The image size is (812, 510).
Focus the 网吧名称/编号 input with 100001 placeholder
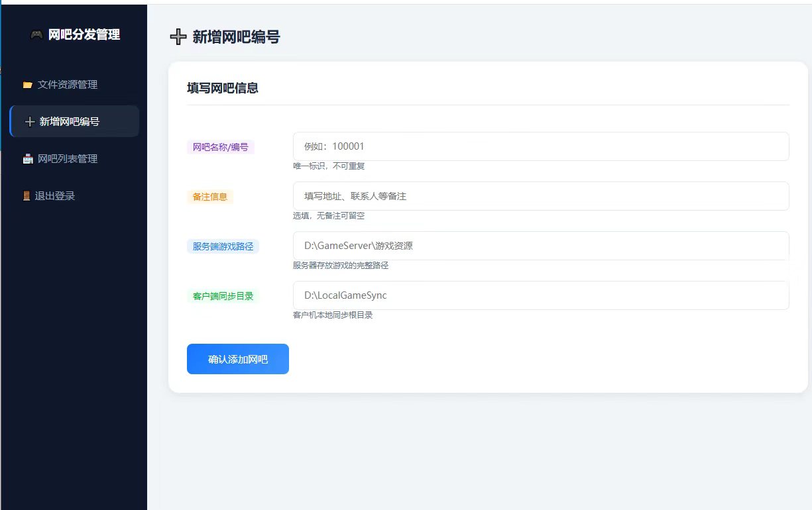click(541, 146)
